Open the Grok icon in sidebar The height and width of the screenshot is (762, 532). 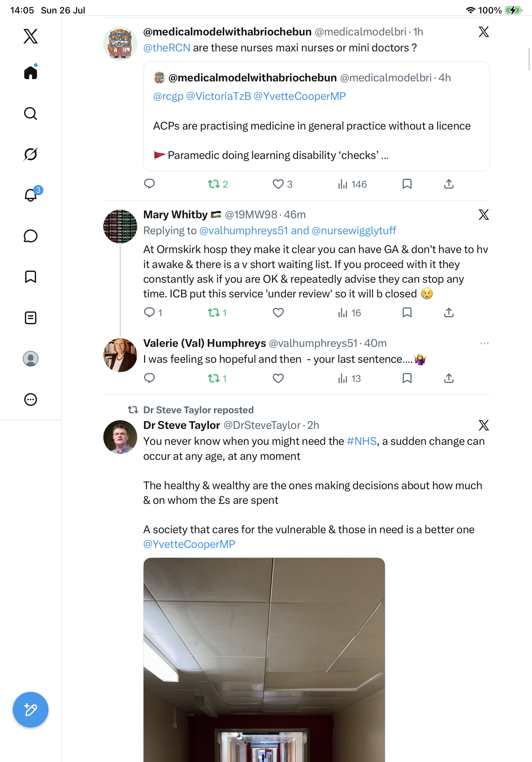[31, 154]
